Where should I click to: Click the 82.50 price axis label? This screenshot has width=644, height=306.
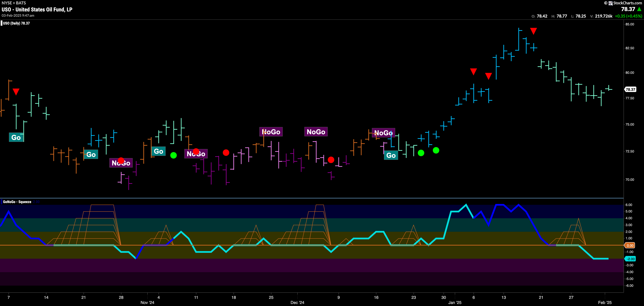pyautogui.click(x=630, y=48)
